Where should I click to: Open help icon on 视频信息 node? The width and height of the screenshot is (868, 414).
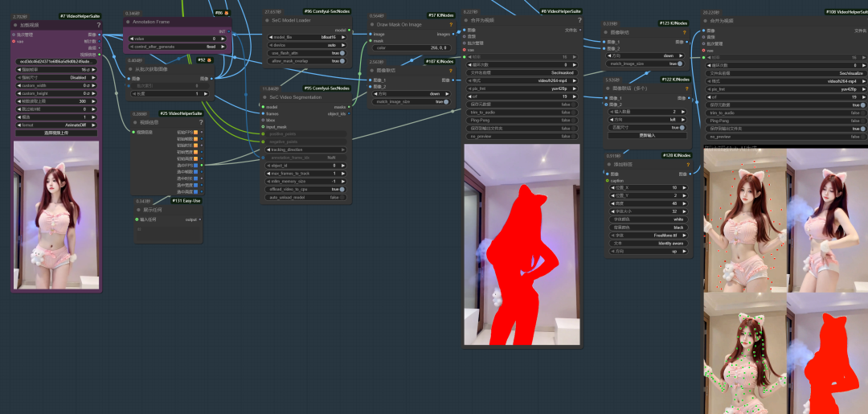click(200, 122)
